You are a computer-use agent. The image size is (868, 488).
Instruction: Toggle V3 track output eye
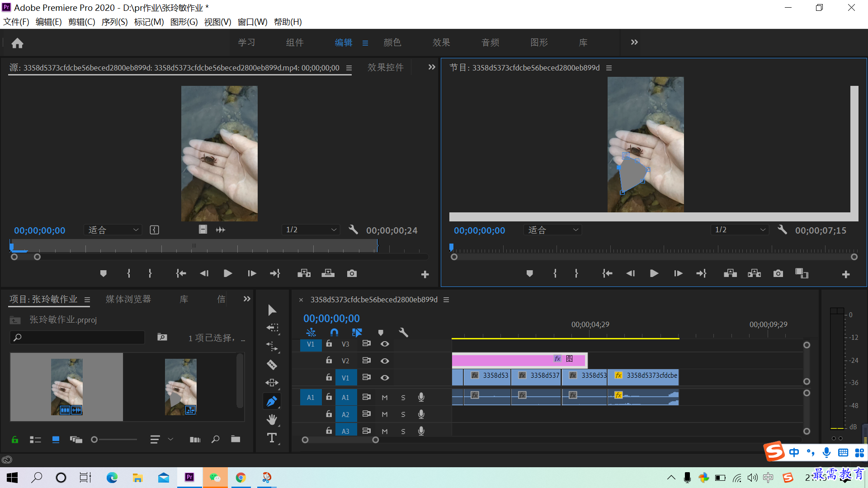(385, 344)
